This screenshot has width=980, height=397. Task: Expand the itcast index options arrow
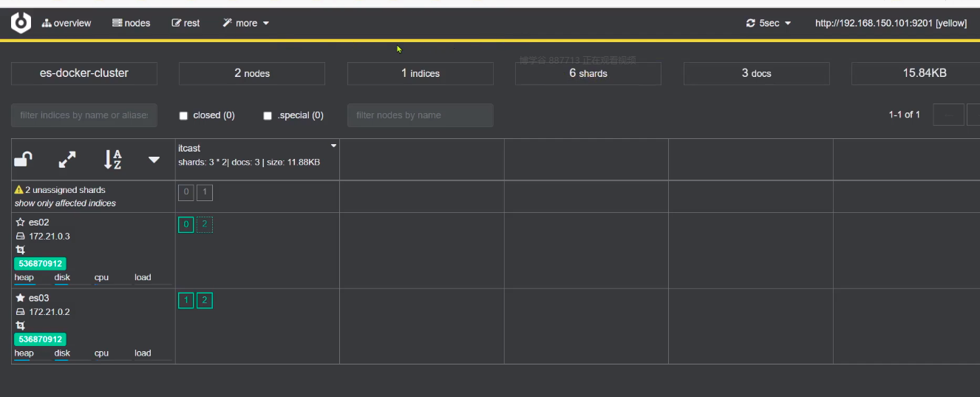333,146
